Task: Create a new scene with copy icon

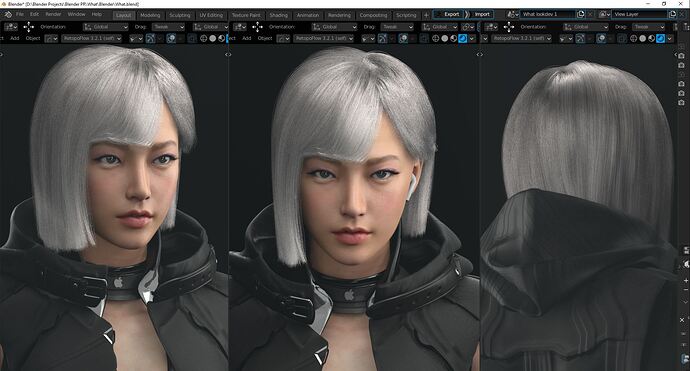Action: tap(580, 14)
